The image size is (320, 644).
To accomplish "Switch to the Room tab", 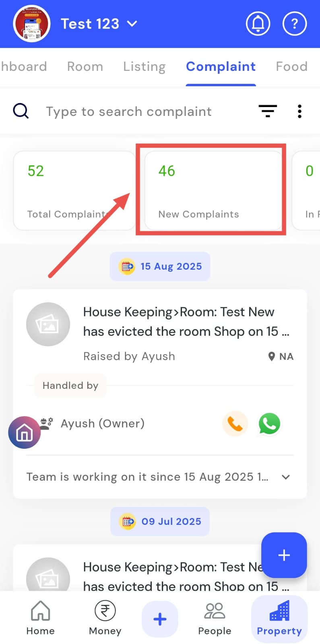I will tap(85, 66).
